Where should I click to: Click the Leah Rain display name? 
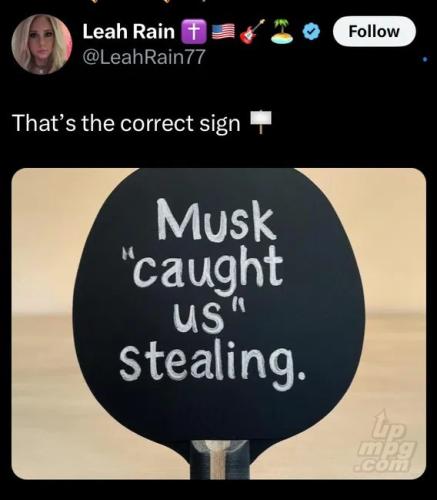(x=129, y=32)
